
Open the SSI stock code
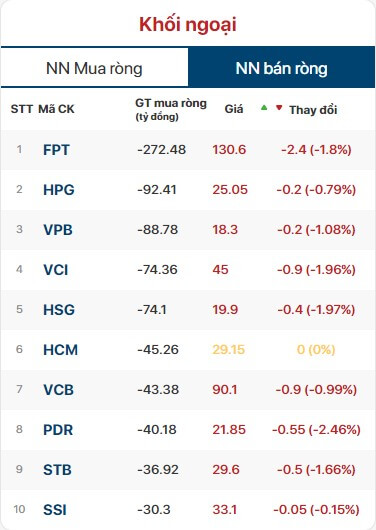point(55,510)
